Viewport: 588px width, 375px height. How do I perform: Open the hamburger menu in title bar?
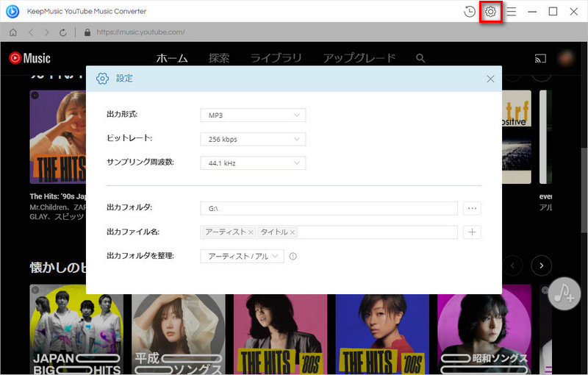click(x=512, y=12)
